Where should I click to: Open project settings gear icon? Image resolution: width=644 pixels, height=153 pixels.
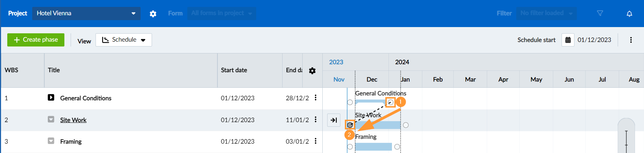153,14
